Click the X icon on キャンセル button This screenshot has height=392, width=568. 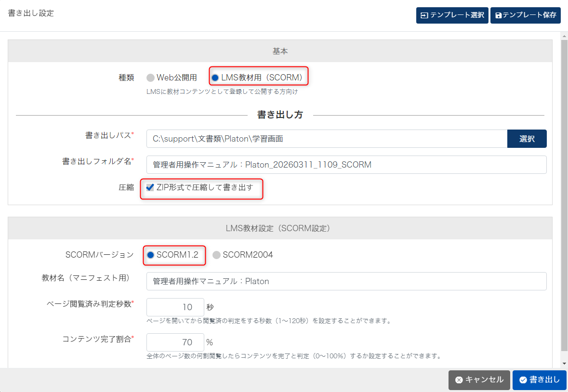click(x=459, y=380)
